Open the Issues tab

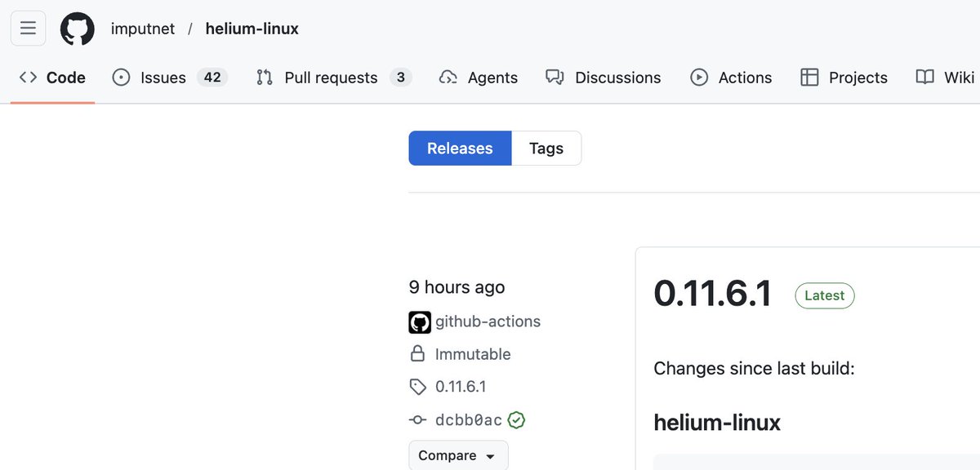pos(170,78)
